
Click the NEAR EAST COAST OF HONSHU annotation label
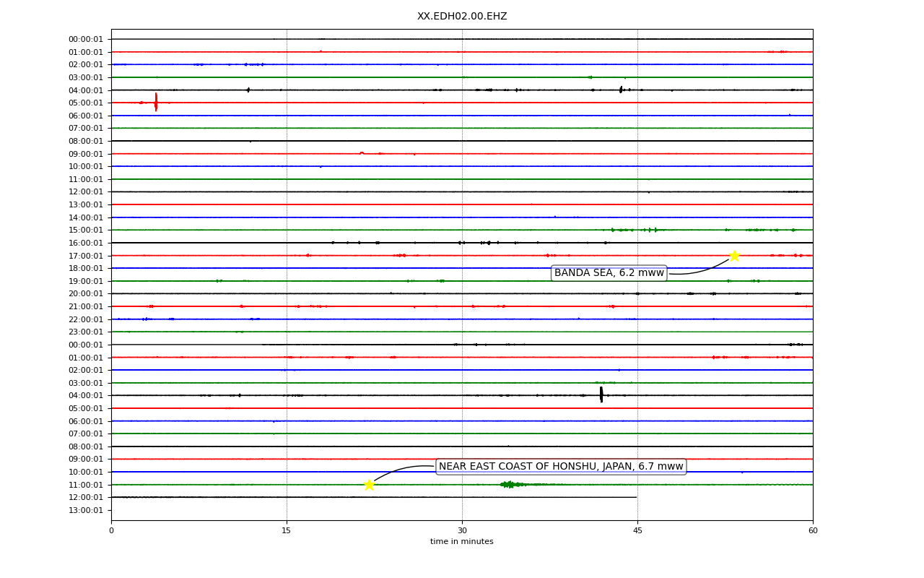coord(561,467)
